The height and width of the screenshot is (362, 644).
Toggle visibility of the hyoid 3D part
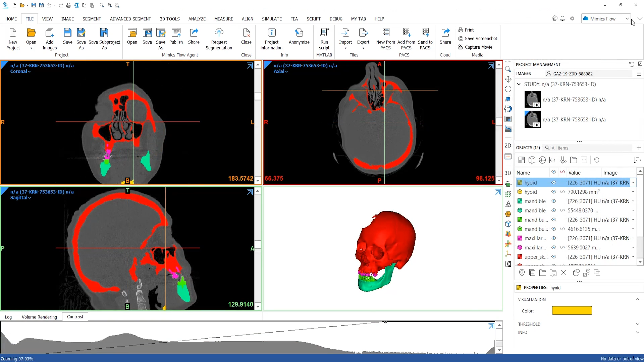554,192
